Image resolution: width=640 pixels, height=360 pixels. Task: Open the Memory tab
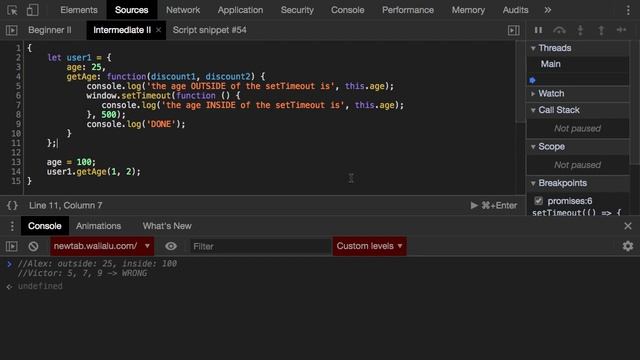[x=468, y=10]
